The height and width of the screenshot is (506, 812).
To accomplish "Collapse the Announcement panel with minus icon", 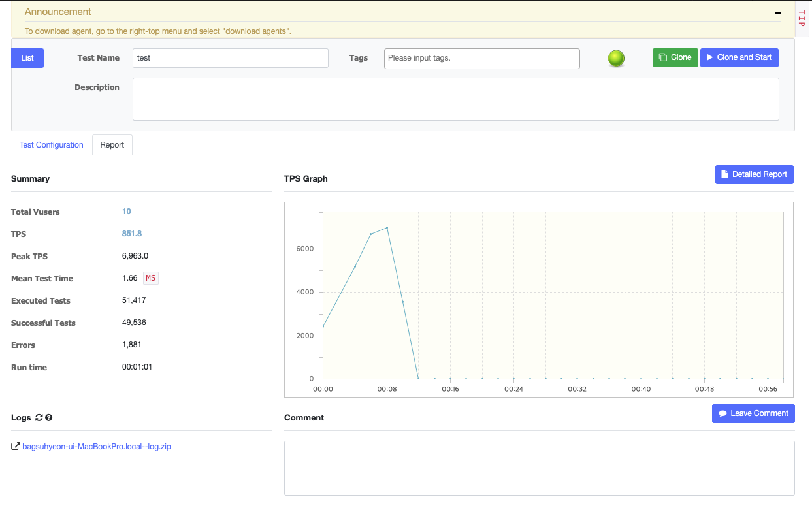I will click(777, 12).
